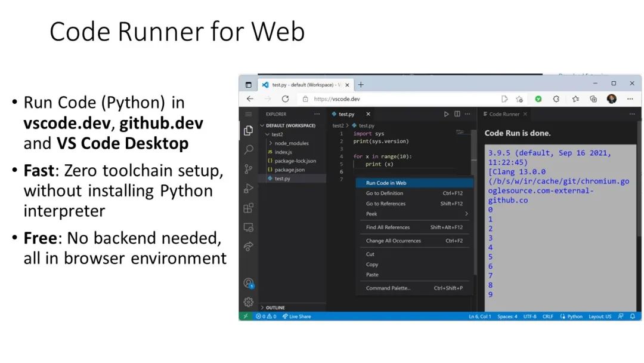Open the Extensions view

(248, 208)
